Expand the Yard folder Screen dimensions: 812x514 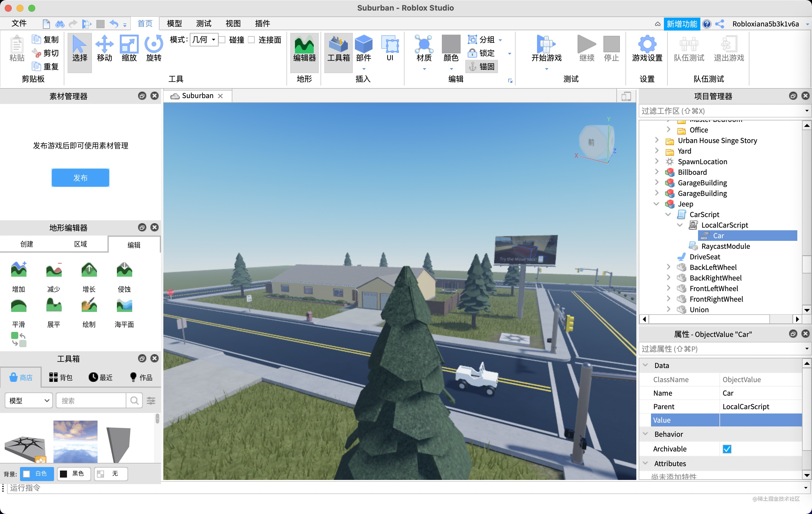click(656, 151)
